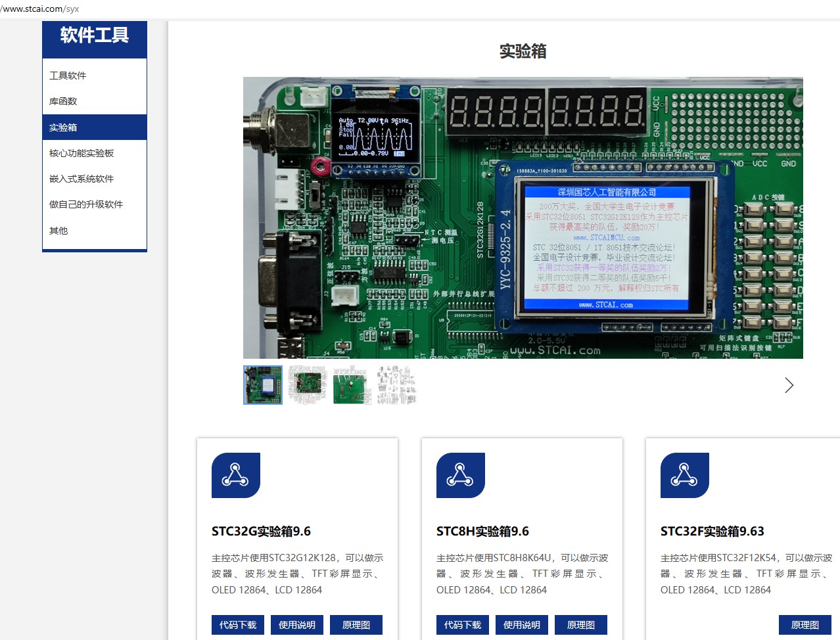The height and width of the screenshot is (640, 840).
Task: View 原理图 on the STC8H card
Action: pyautogui.click(x=581, y=625)
